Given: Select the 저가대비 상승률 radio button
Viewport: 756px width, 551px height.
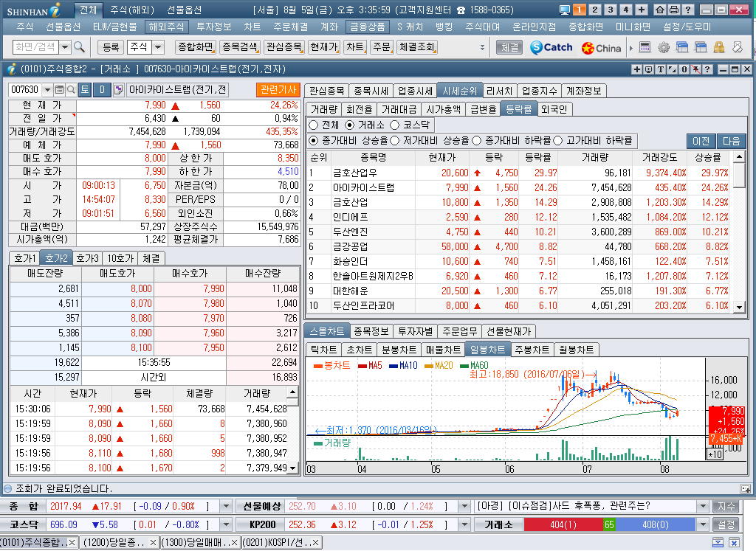Looking at the screenshot, I should point(396,139).
